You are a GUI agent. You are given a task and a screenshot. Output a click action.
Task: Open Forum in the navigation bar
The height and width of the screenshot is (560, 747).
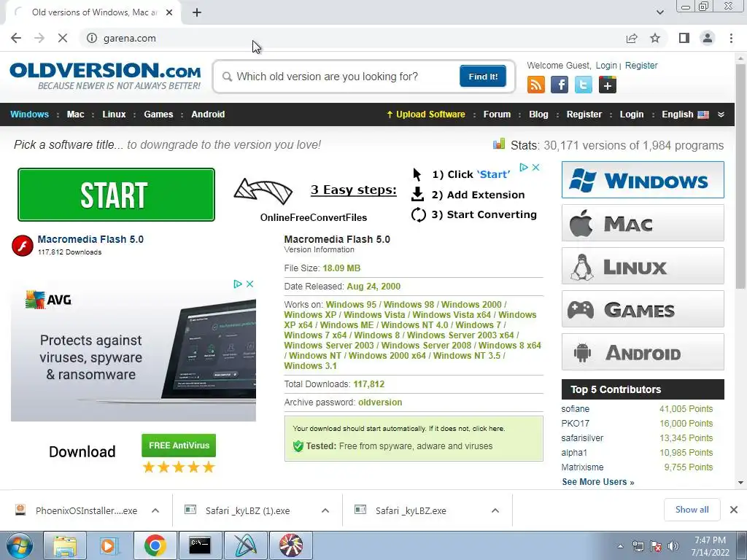[x=497, y=114]
